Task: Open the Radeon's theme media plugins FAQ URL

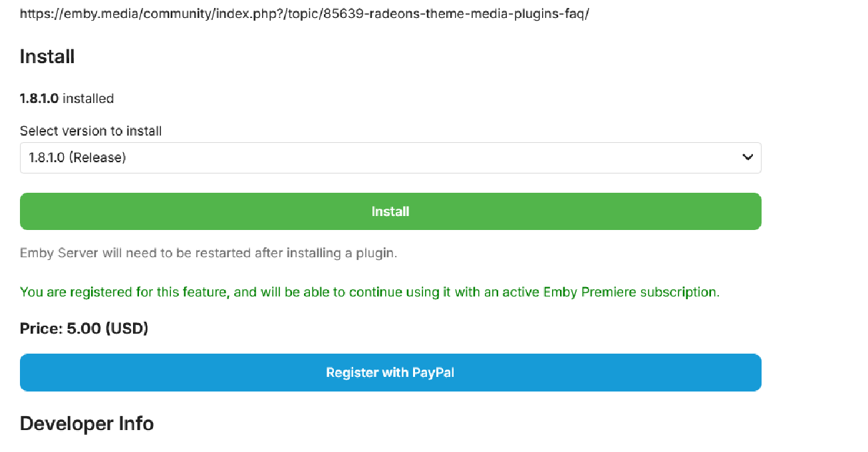Action: tap(304, 14)
